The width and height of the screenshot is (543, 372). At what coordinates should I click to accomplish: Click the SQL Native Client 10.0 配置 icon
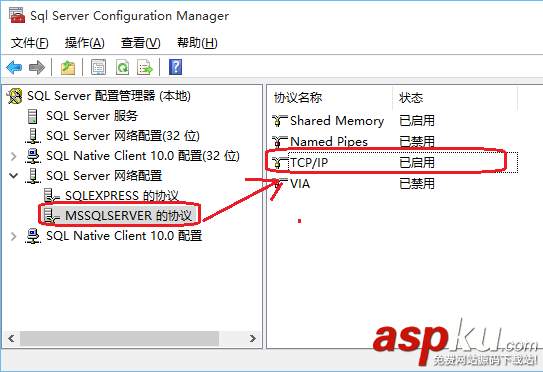[33, 236]
